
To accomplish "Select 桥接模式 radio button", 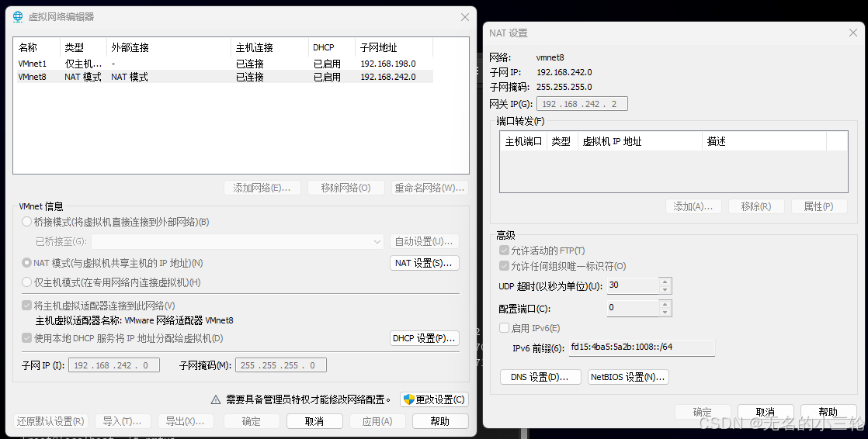I will click(x=26, y=222).
